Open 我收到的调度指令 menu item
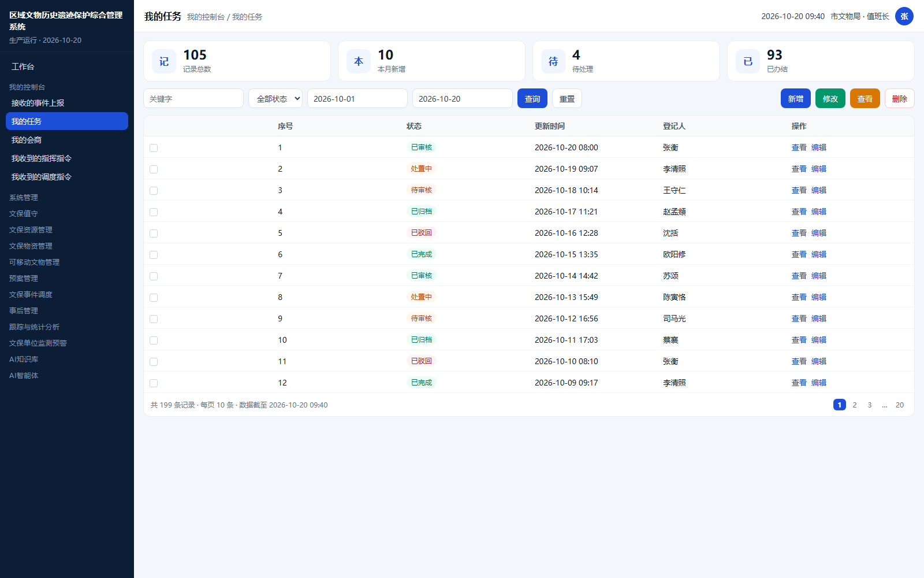The height and width of the screenshot is (578, 924). (67, 177)
